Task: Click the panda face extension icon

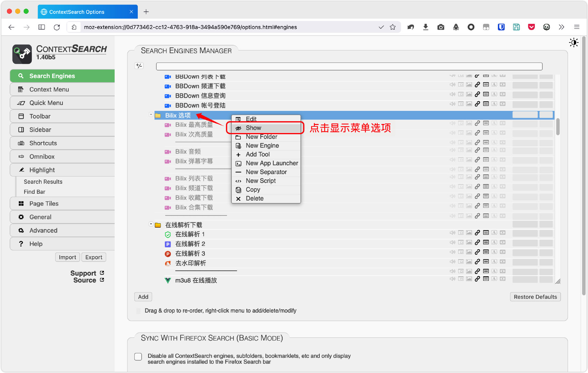Action: click(x=547, y=27)
